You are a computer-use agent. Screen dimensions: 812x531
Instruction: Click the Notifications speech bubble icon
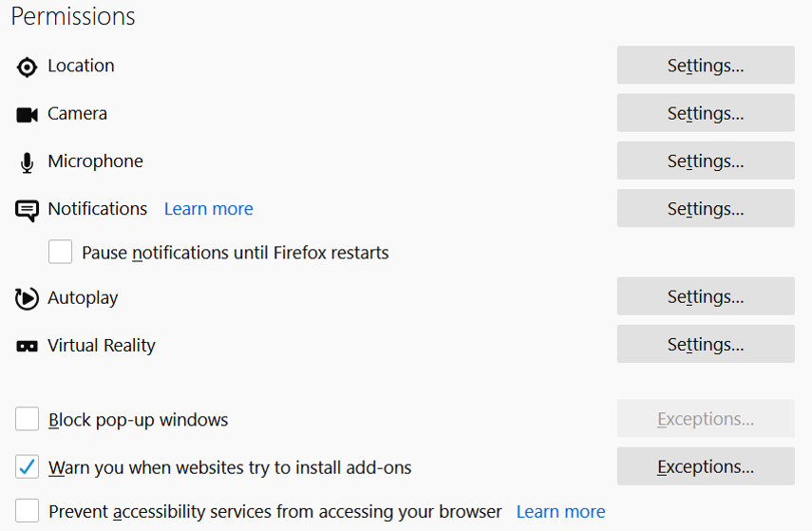(27, 211)
